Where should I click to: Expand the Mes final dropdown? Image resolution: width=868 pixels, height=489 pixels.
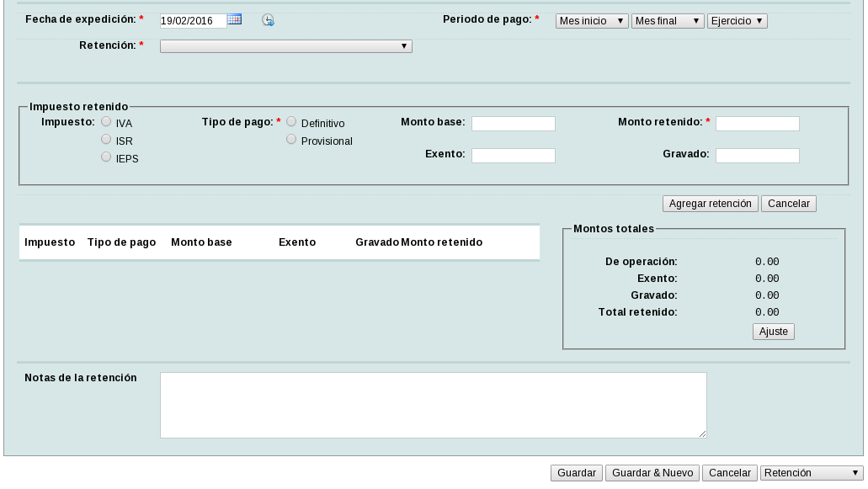point(668,21)
